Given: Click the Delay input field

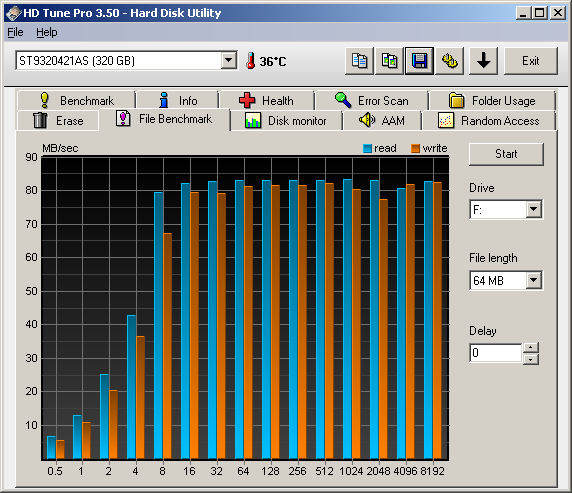Looking at the screenshot, I should (x=496, y=353).
